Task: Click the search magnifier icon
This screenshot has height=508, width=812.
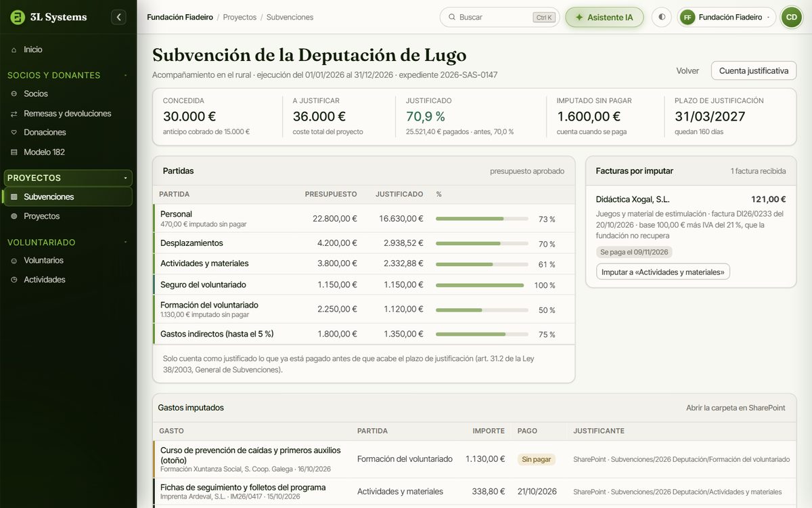Action: click(x=451, y=18)
